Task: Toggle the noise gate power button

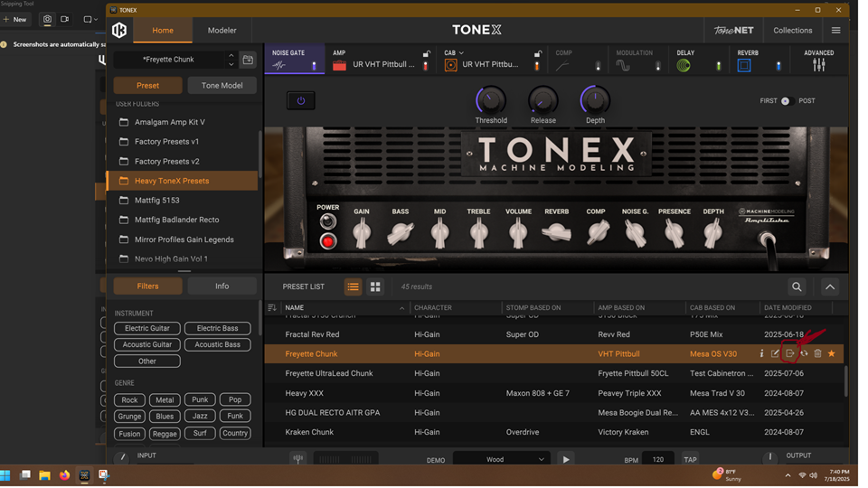Action: pos(301,100)
